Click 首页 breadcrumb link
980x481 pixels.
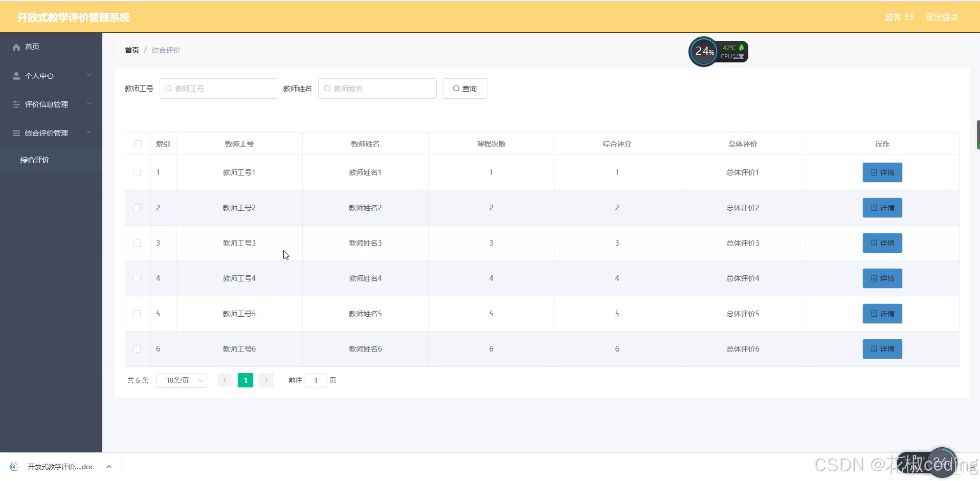point(132,50)
